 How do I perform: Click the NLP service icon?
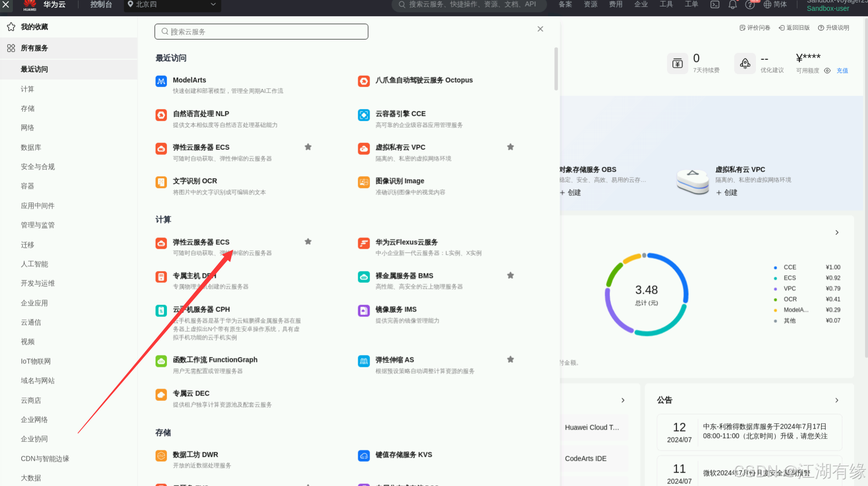161,115
